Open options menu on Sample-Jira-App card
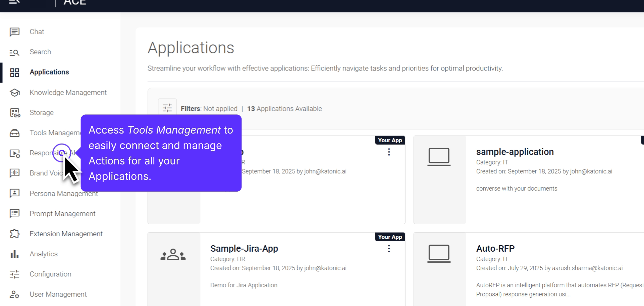 [389, 249]
